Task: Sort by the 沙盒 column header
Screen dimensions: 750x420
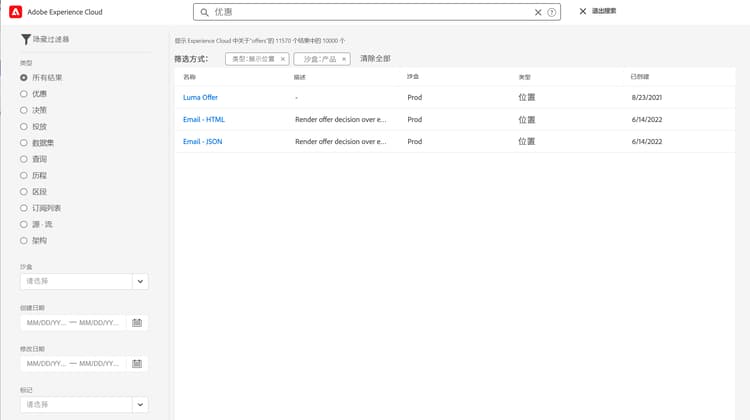Action: [413, 77]
